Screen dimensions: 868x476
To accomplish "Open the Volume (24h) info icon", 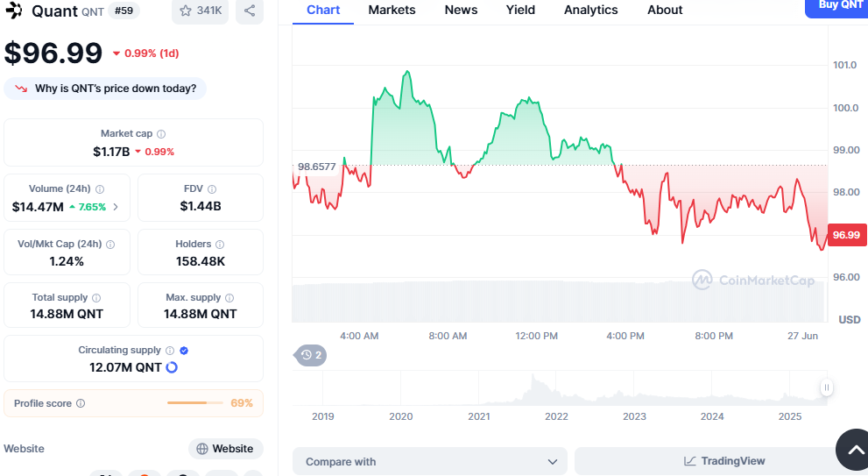I will (100, 189).
